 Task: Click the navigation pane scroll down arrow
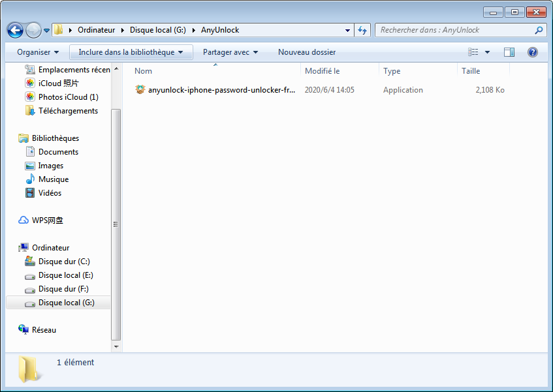116,346
